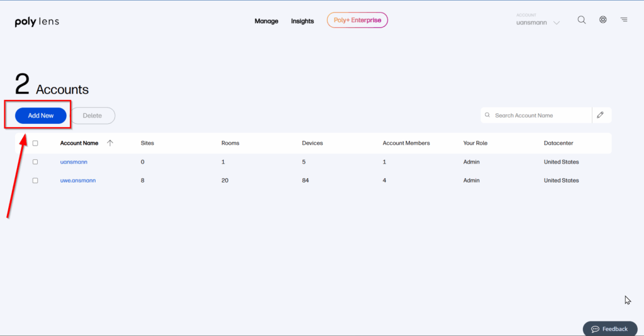Click the Add New button
Viewport: 644px width, 336px height.
41,116
